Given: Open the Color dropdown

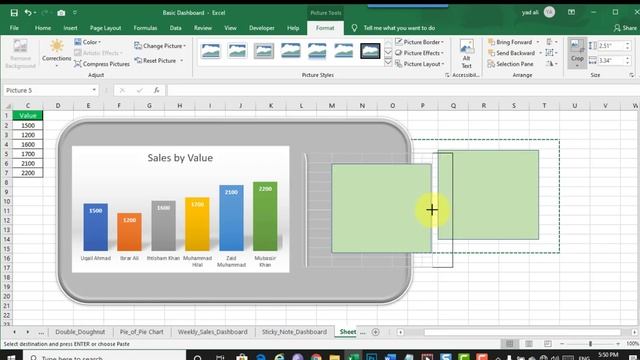Looking at the screenshot, I should point(87,42).
